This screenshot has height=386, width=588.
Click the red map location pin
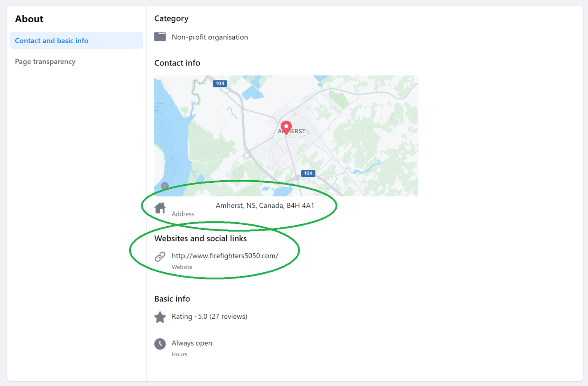(x=286, y=127)
